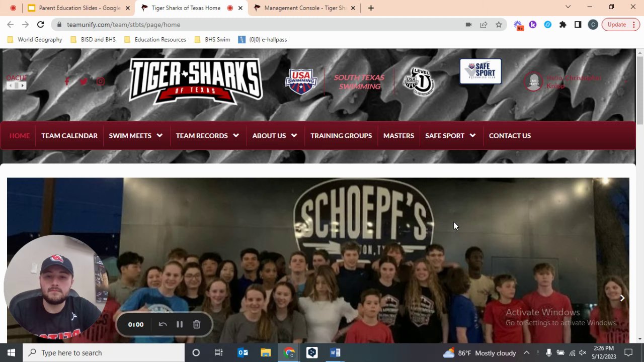Close the Tiger Sharks of Texas Home tab
Viewport: 644px width, 362px height.
point(240,8)
